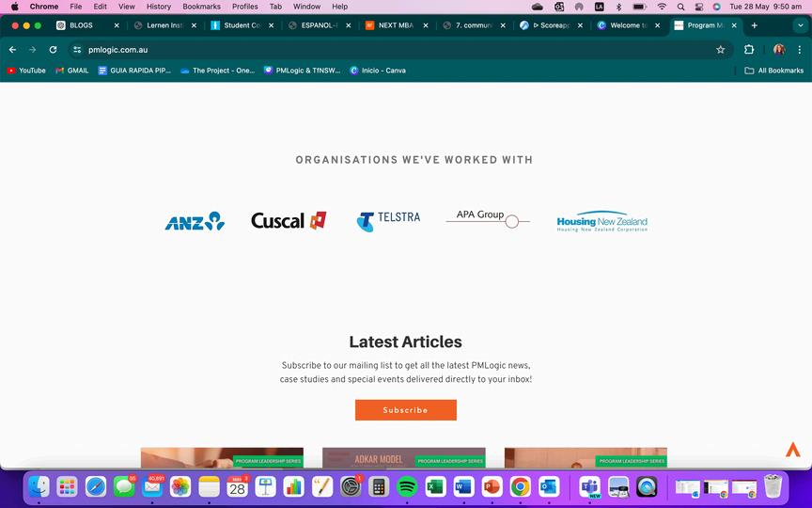
Task: Open Excel from the Dock
Action: [435, 486]
